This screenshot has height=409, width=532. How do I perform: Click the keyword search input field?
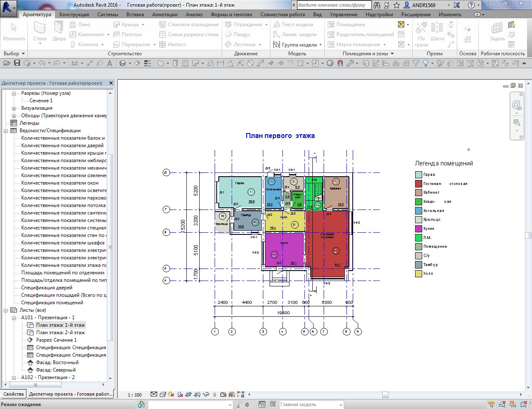tap(334, 5)
